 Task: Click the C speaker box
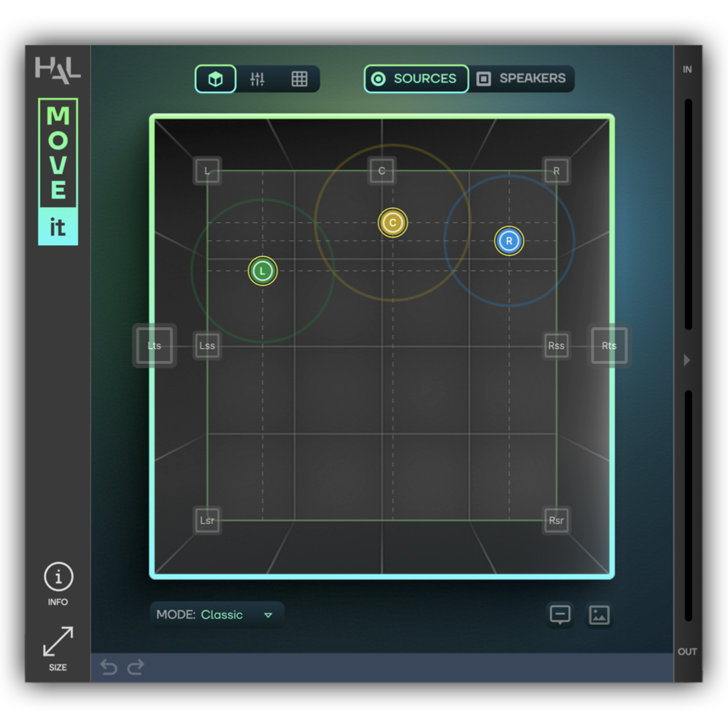point(382,171)
